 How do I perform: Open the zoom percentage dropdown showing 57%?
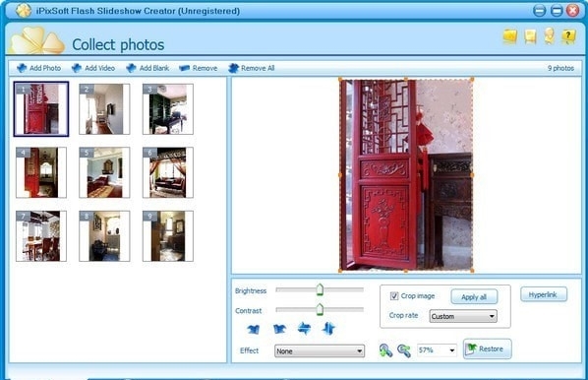coord(437,349)
